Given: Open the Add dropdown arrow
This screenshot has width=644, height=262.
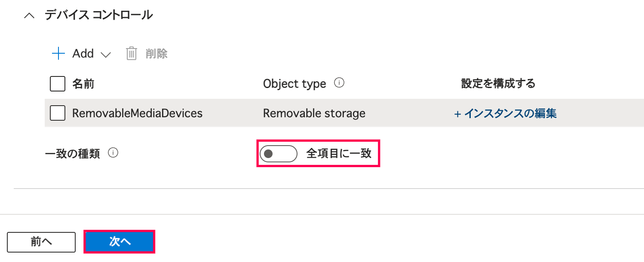Looking at the screenshot, I should tap(106, 55).
